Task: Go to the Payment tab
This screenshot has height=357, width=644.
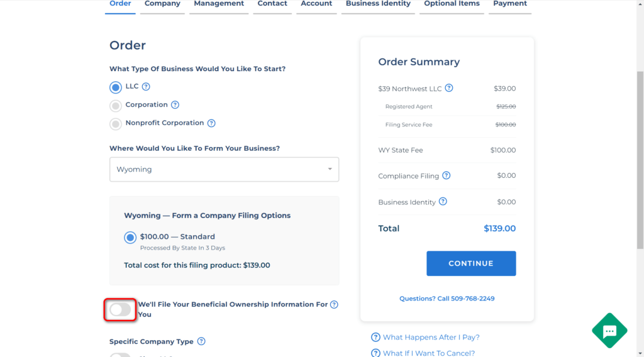Action: click(x=509, y=4)
